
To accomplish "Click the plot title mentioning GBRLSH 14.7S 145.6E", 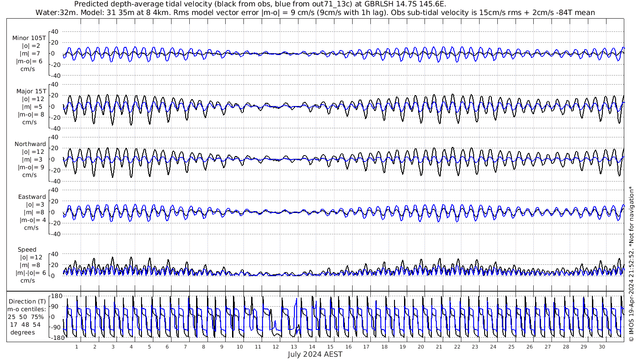I will pyautogui.click(x=260, y=4).
